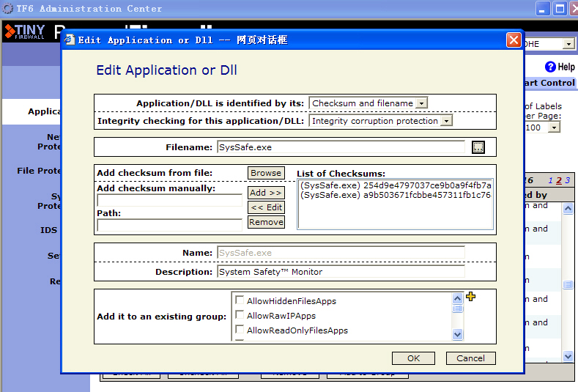Click background table scroll down arrow
578x392 pixels.
tap(568, 356)
